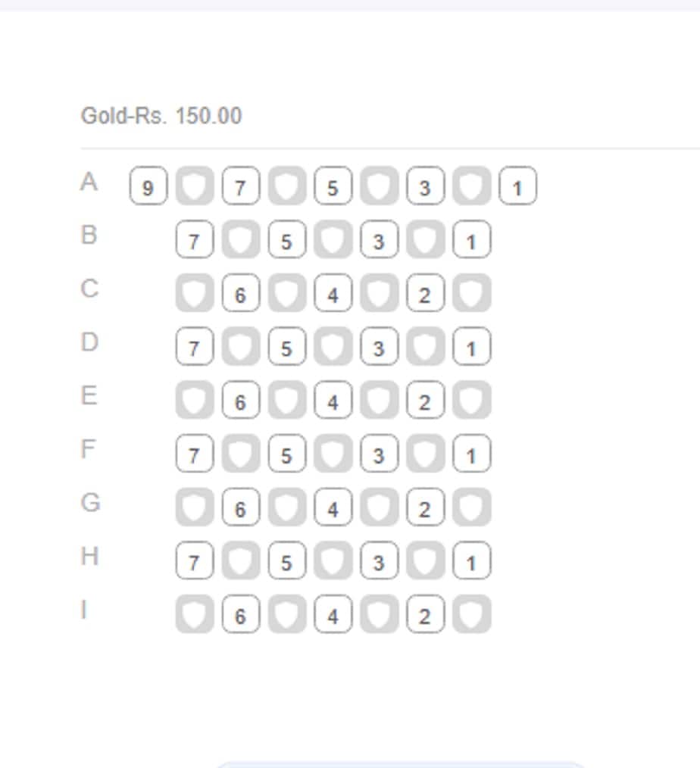
Task: Choose seat 5 in row A
Action: 333,186
